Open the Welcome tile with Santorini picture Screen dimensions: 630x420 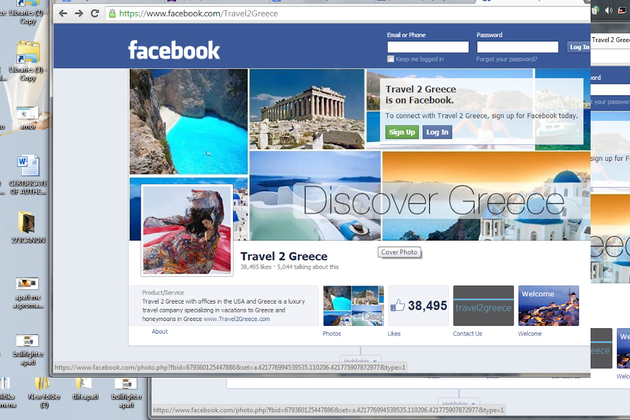pyautogui.click(x=548, y=305)
